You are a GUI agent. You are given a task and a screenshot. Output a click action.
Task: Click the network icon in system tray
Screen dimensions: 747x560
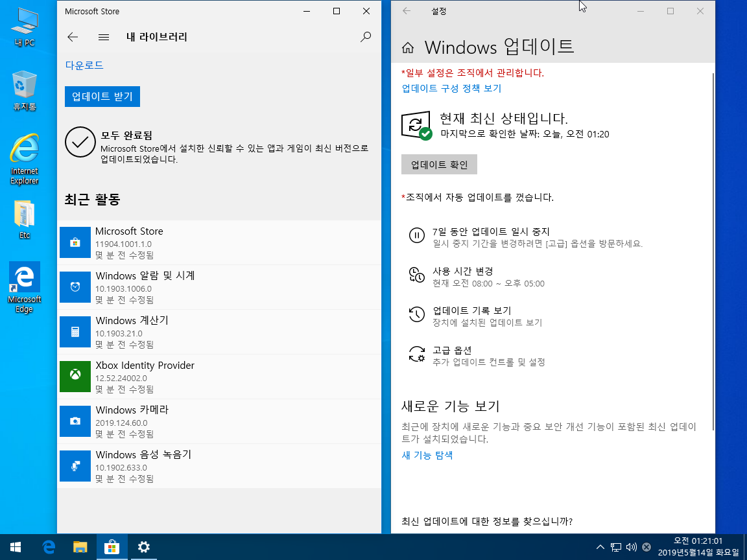(616, 547)
